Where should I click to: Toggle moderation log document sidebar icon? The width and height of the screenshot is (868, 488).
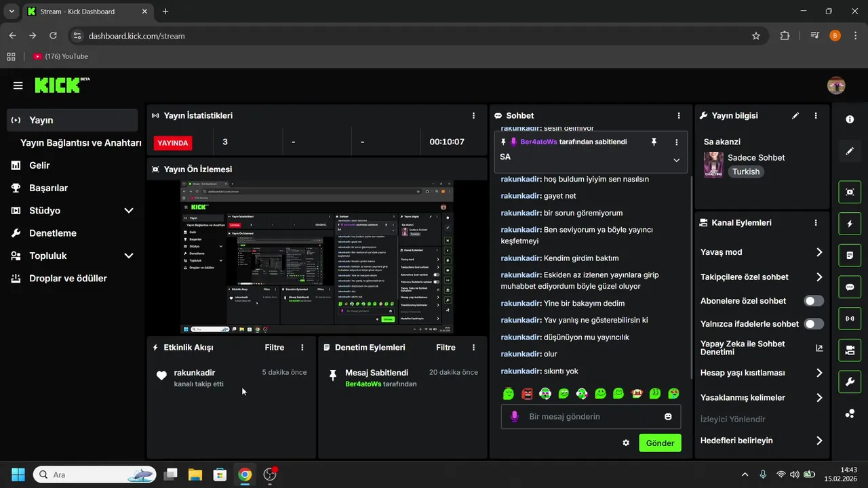[x=850, y=256]
